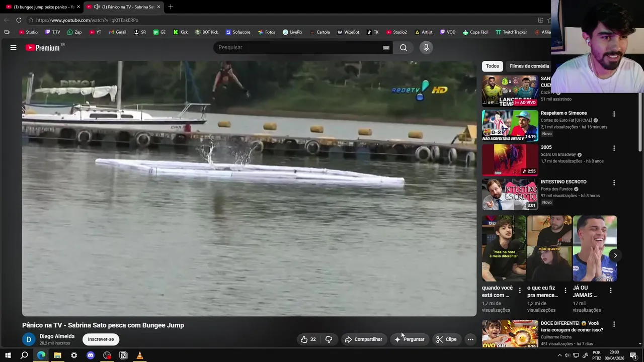
Task: Focus the Pesquisar search field
Action: [299, 47]
